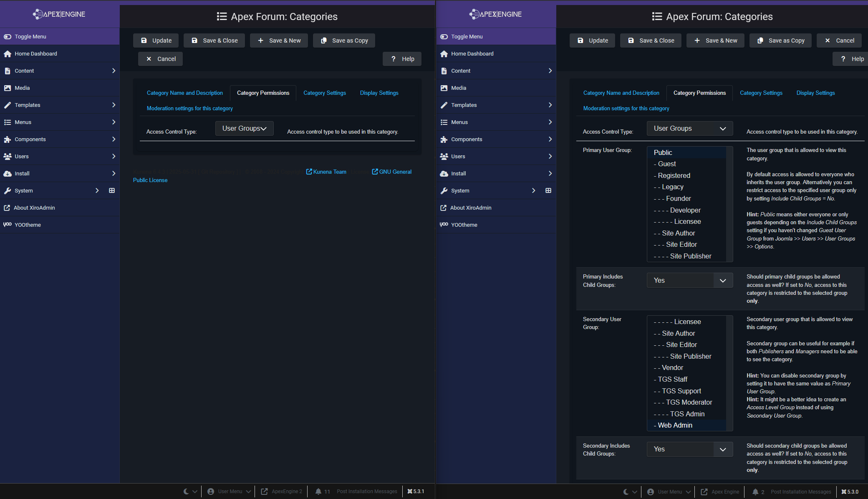Image resolution: width=868 pixels, height=499 pixels.
Task: Open Primary Includes Child Groups dropdown
Action: coord(690,281)
